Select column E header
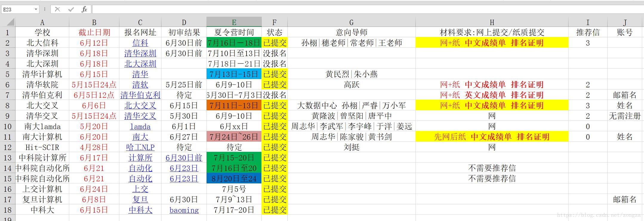The image size is (644, 221). (234, 22)
